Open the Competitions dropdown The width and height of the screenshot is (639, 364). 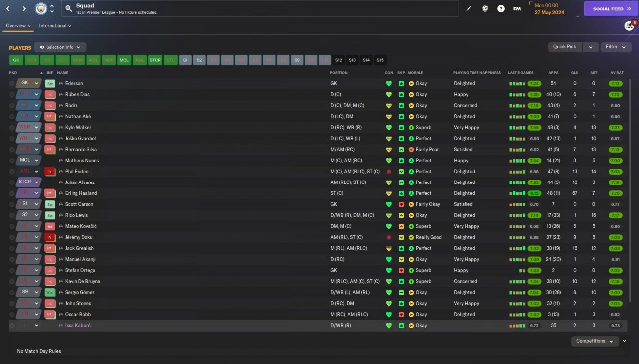click(595, 341)
